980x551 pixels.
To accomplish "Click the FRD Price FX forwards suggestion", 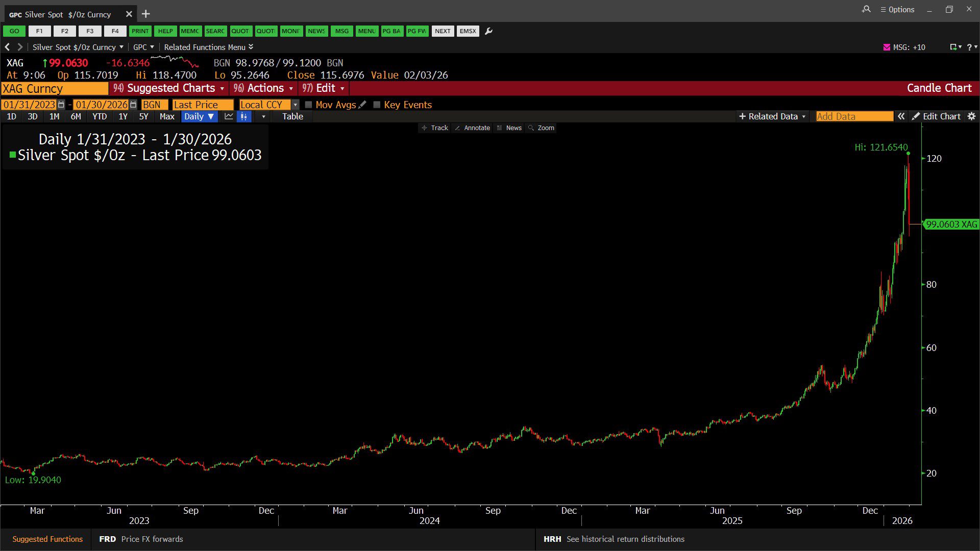I will click(x=141, y=539).
